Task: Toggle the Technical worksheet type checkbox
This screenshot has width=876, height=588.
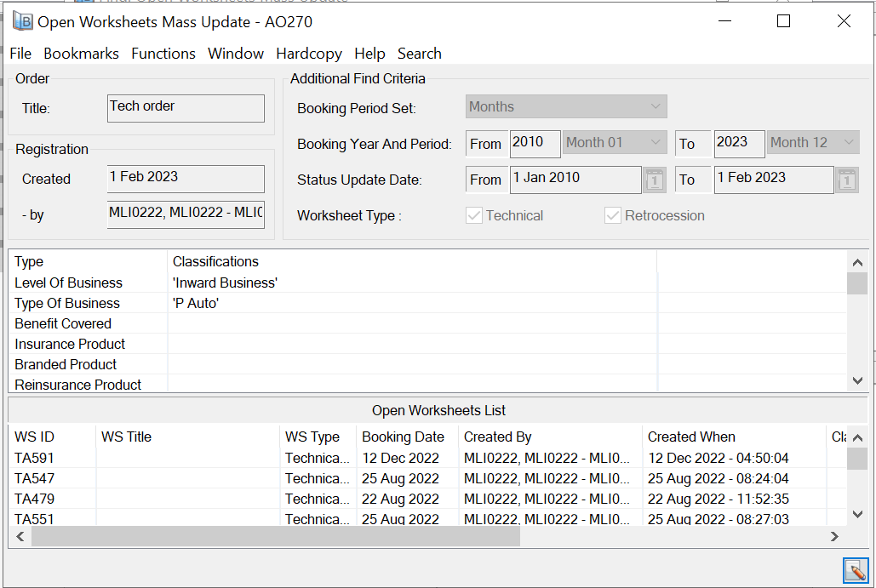Action: (474, 216)
